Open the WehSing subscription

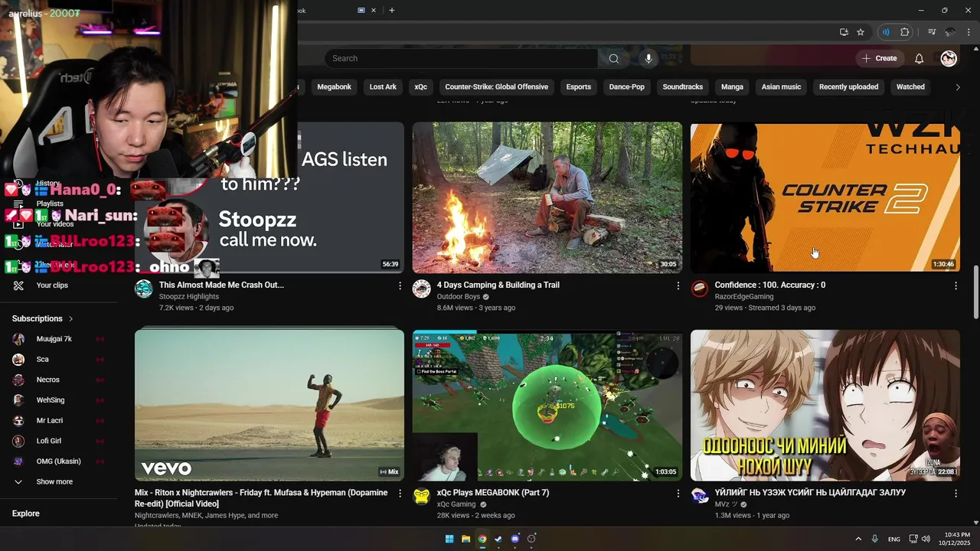58,400
